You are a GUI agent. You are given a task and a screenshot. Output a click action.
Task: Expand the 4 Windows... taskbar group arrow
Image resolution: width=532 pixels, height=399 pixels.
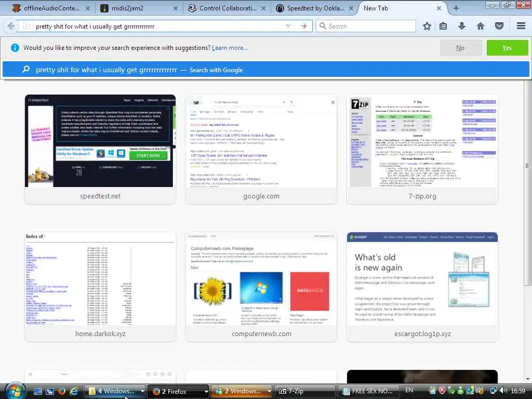coord(142,391)
